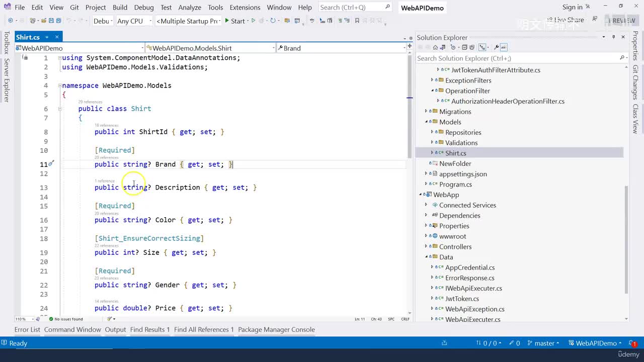Collapse the WebApp project node

coord(421,195)
